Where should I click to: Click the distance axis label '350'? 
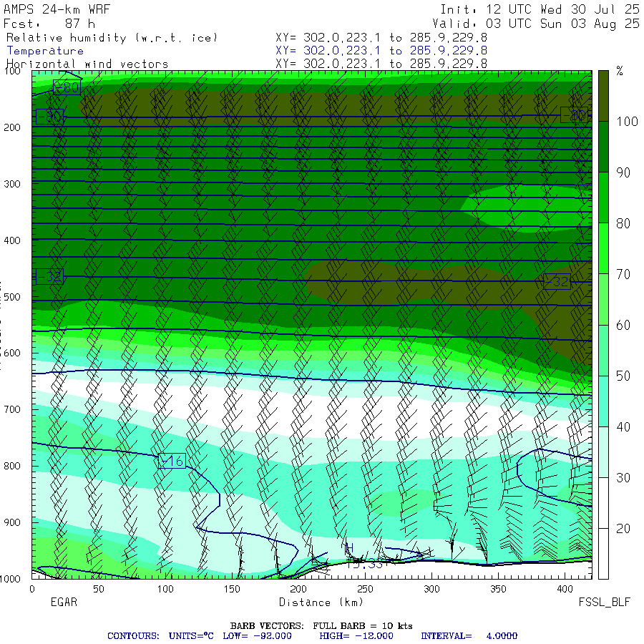[498, 589]
